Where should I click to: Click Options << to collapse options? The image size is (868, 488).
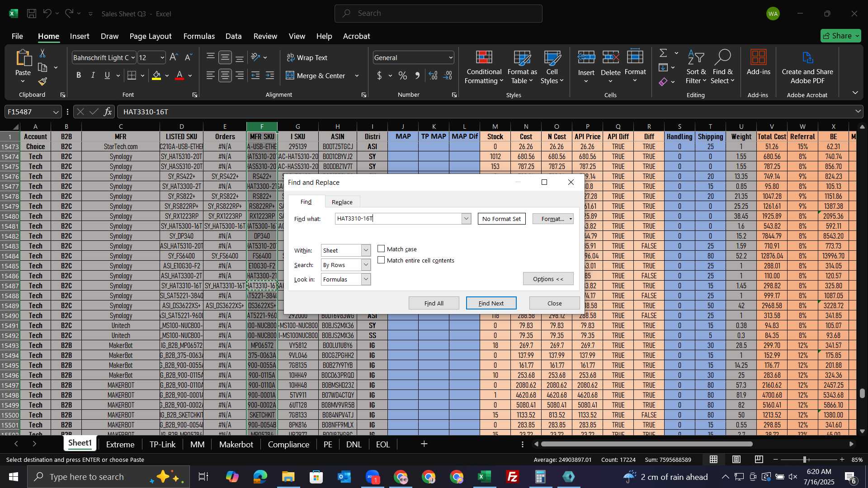tap(548, 279)
